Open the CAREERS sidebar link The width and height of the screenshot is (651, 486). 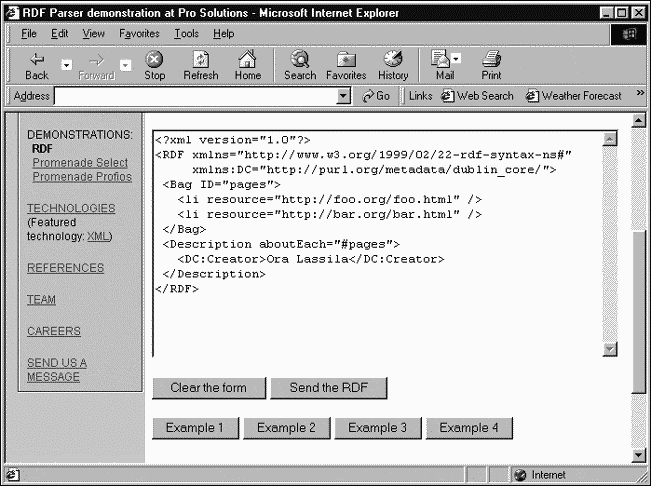coord(54,331)
